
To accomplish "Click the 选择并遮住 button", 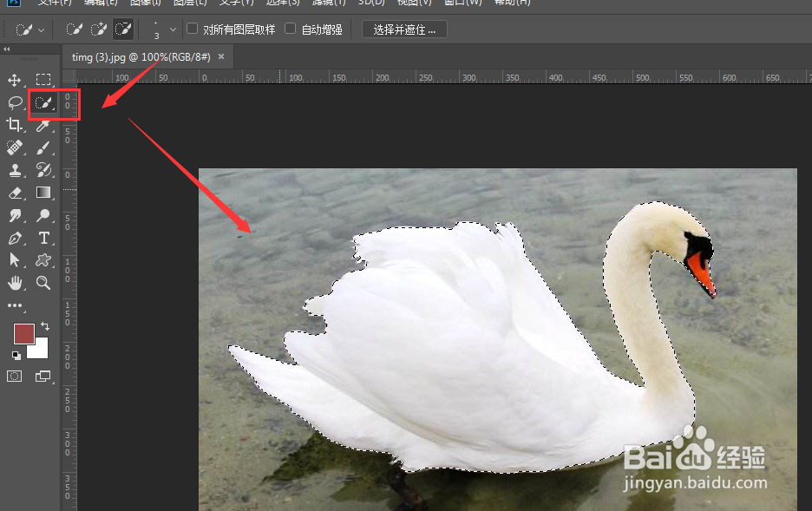I will [404, 29].
